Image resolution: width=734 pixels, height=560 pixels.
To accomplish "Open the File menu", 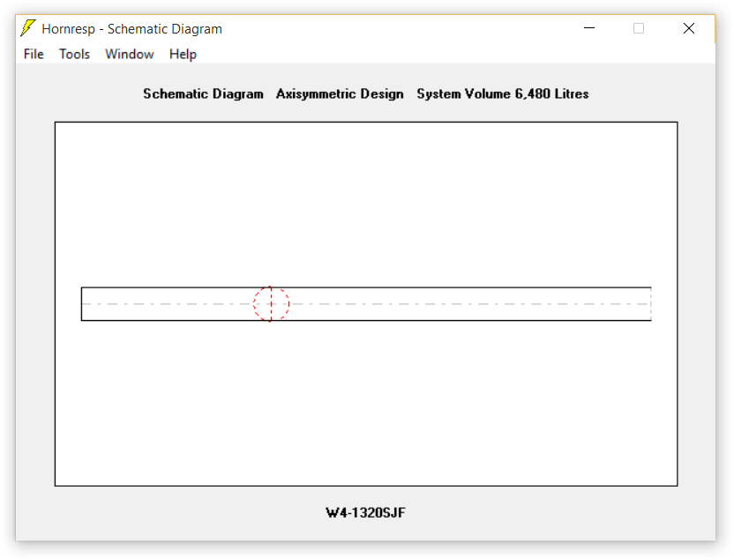I will (x=34, y=55).
